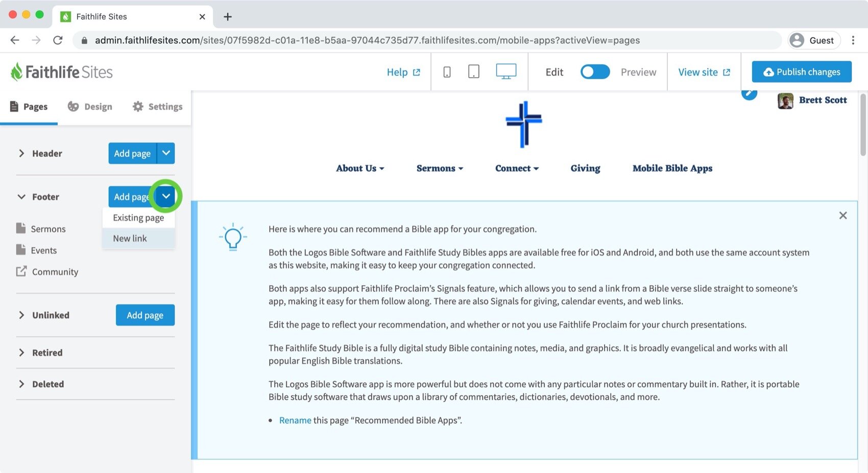Collapse the Footer section
This screenshot has width=868, height=473.
tap(21, 196)
